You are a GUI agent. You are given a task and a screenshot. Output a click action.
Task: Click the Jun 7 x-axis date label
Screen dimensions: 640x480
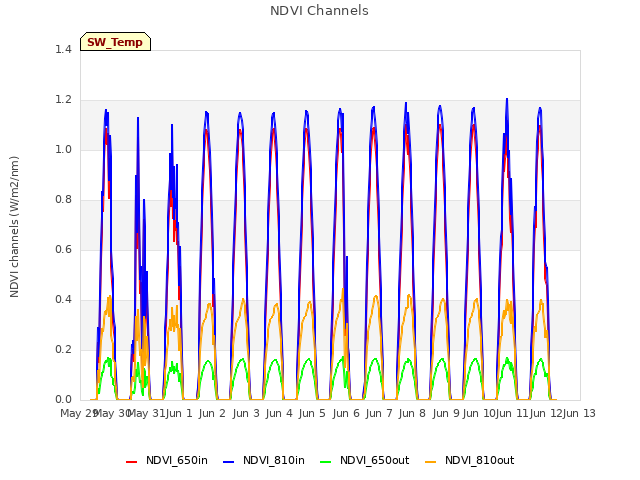[x=379, y=413]
